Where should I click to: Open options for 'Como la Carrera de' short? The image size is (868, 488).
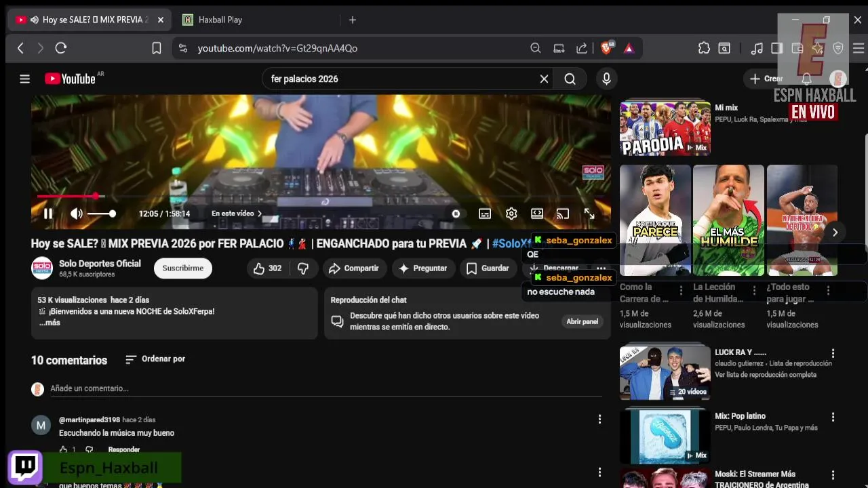681,290
